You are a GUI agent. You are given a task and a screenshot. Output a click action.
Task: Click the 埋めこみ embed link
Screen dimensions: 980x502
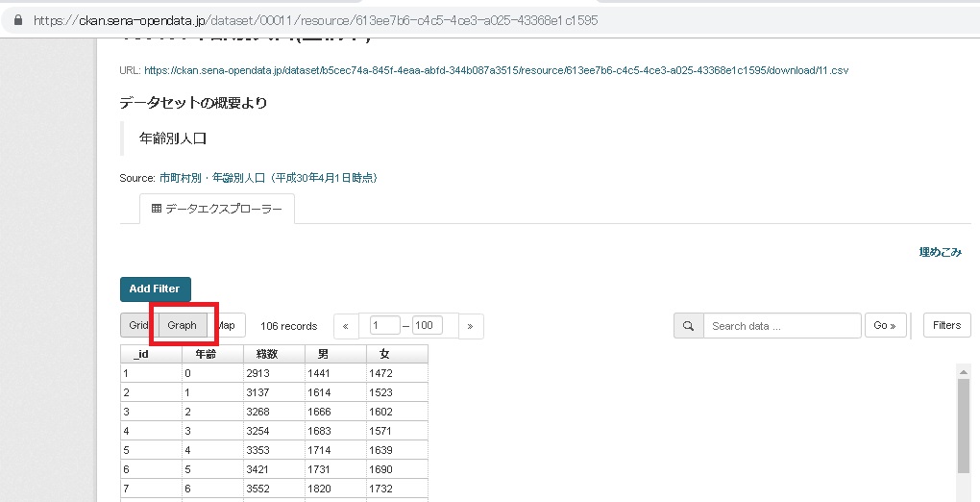click(x=940, y=252)
